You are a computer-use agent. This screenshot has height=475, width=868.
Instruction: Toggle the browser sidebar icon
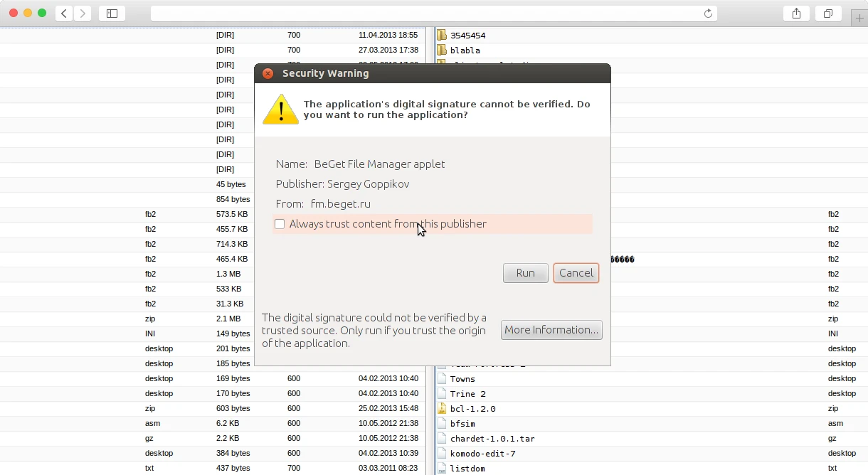[112, 12]
